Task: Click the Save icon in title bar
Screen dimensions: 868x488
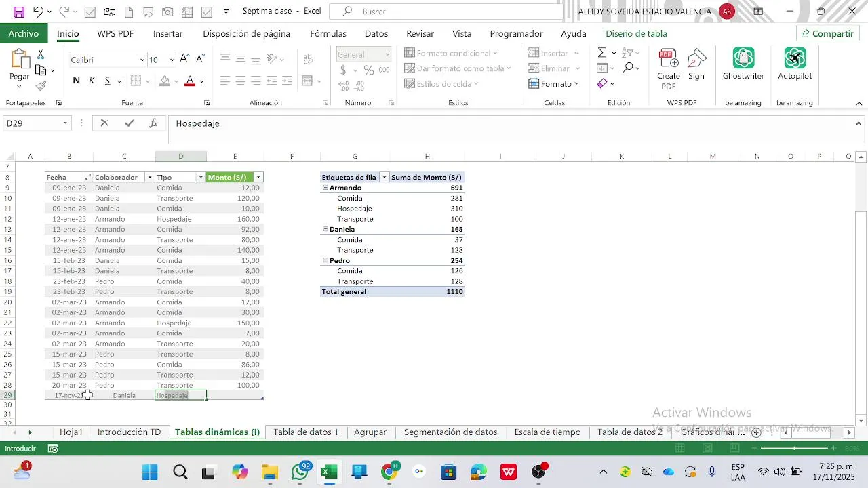Action: point(19,12)
